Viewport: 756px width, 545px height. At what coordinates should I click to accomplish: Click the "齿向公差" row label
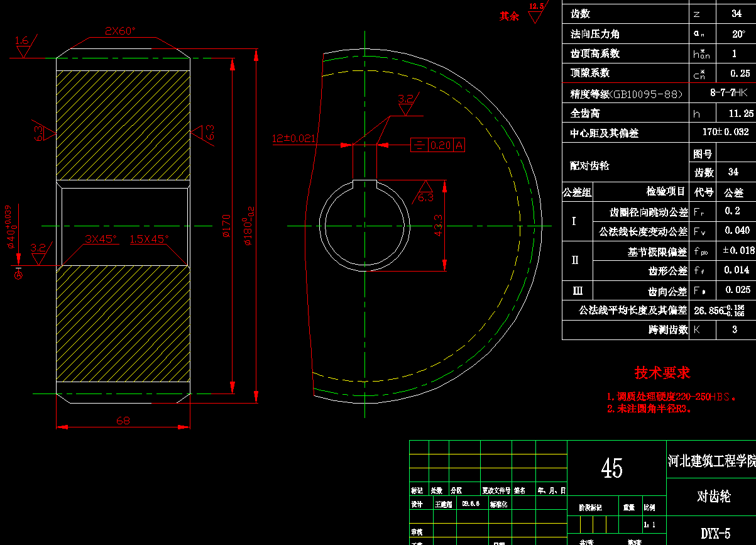(x=668, y=292)
